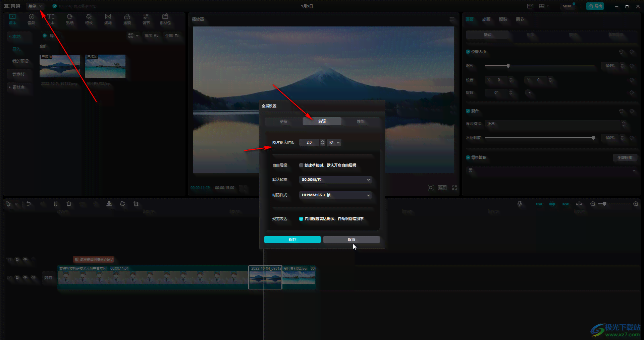The height and width of the screenshot is (340, 644).
Task: Open the 背景填充 无 dropdown
Action: point(551,170)
